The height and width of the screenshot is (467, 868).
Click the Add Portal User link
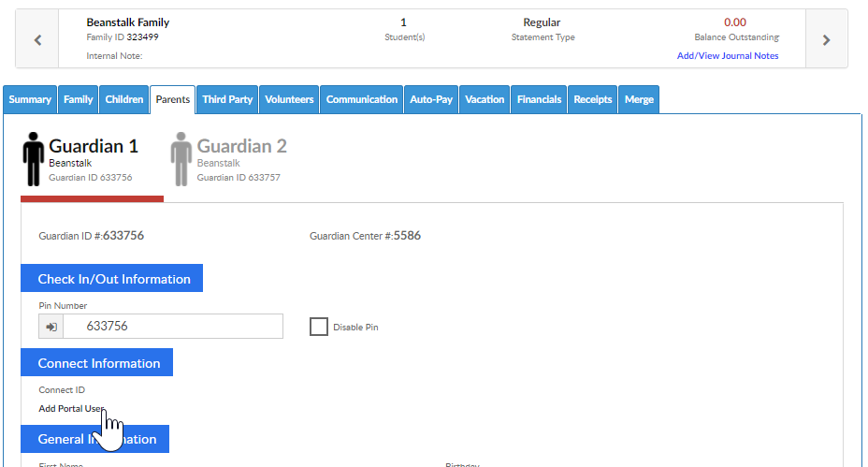(x=71, y=409)
